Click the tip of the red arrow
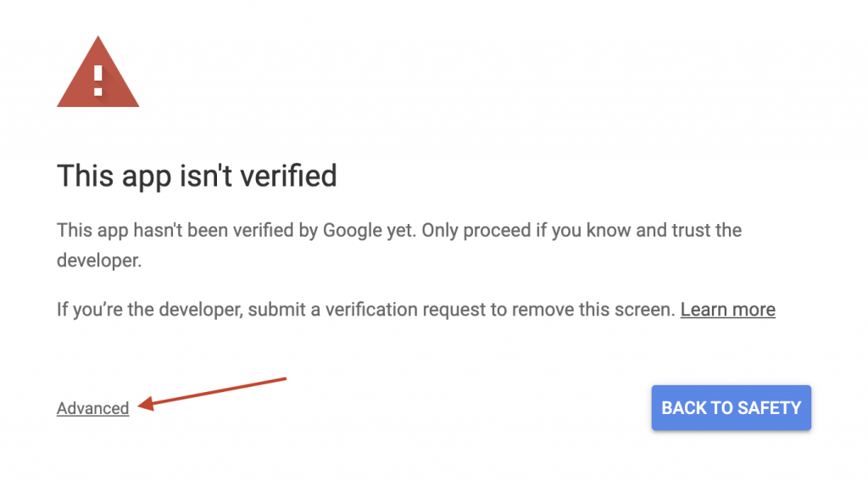 pos(140,405)
